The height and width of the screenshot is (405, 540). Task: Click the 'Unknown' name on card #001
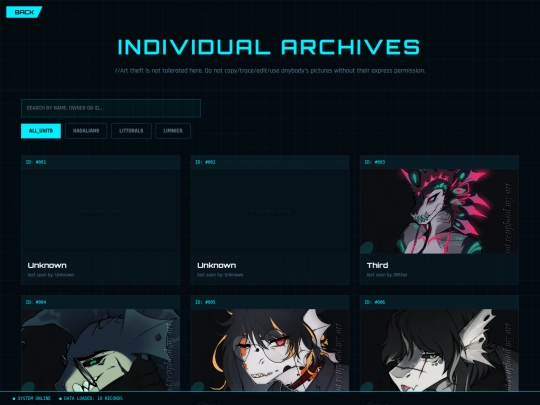[x=47, y=266]
